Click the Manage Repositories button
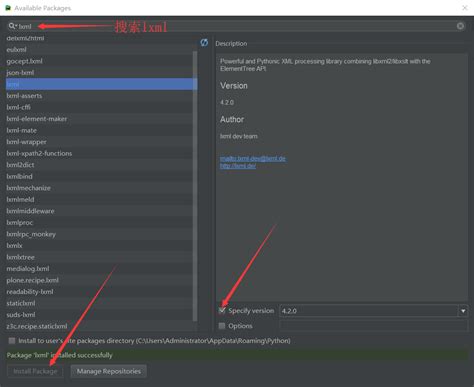 (109, 371)
